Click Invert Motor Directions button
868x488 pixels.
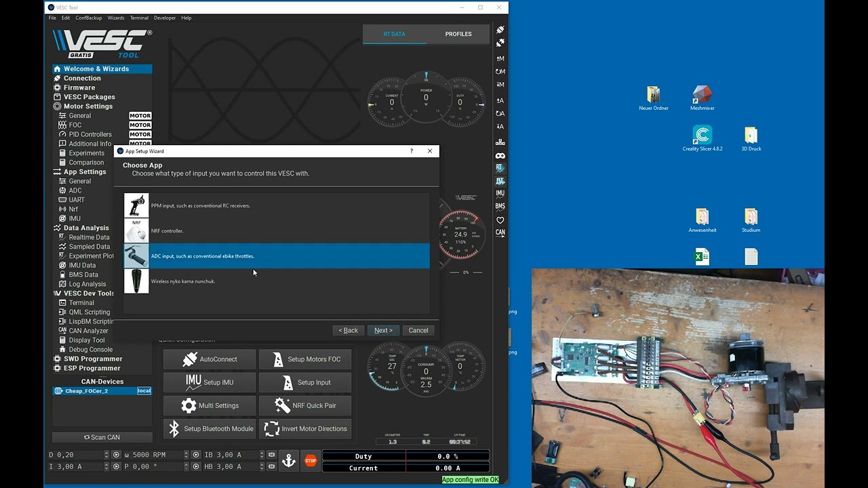click(305, 428)
